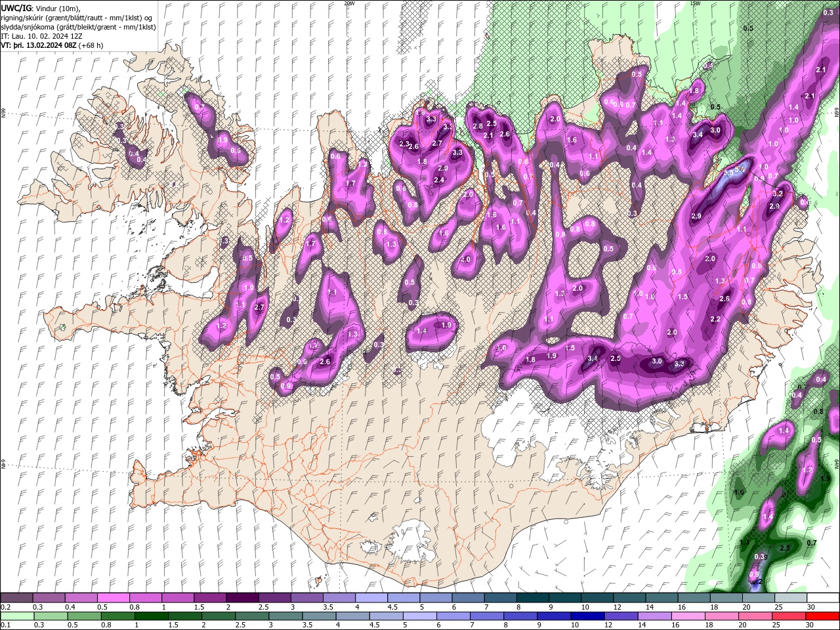
Task: Select the pale gray 25–30 snow legend swatch
Action: (791, 598)
